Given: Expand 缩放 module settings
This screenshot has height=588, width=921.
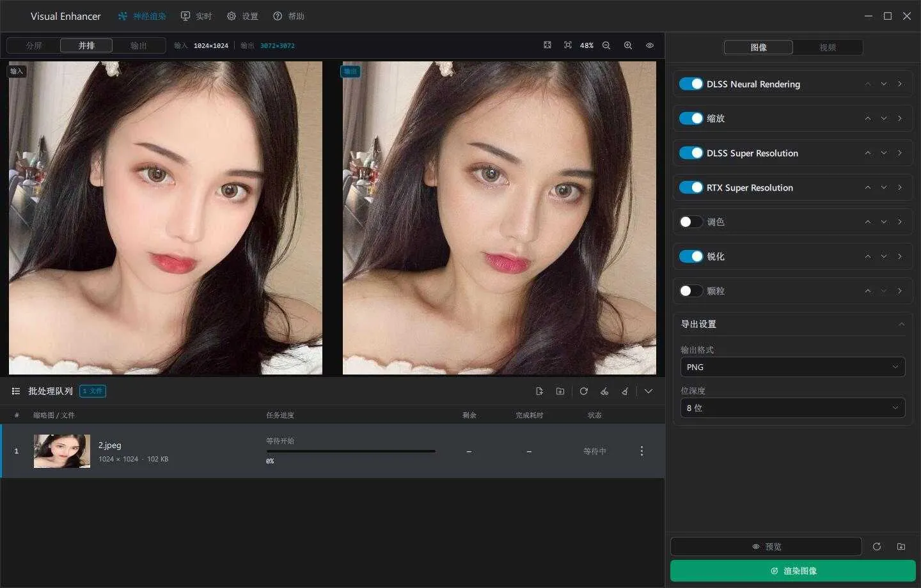Looking at the screenshot, I should click(900, 118).
